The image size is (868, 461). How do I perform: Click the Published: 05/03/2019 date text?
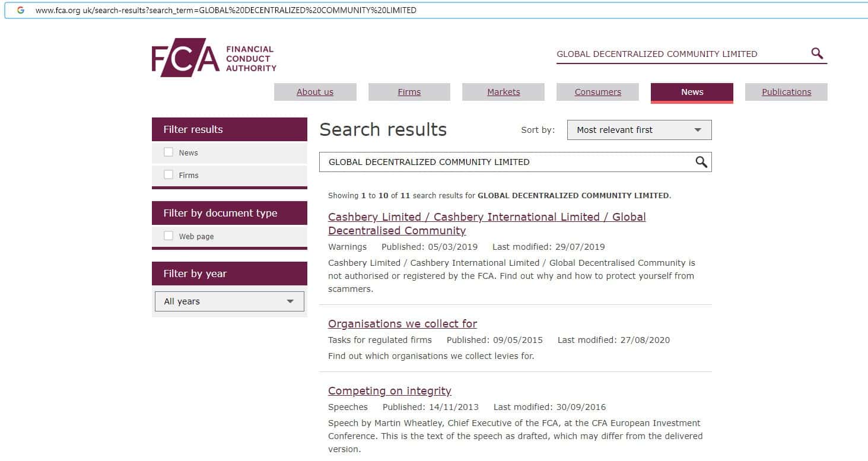tap(430, 247)
